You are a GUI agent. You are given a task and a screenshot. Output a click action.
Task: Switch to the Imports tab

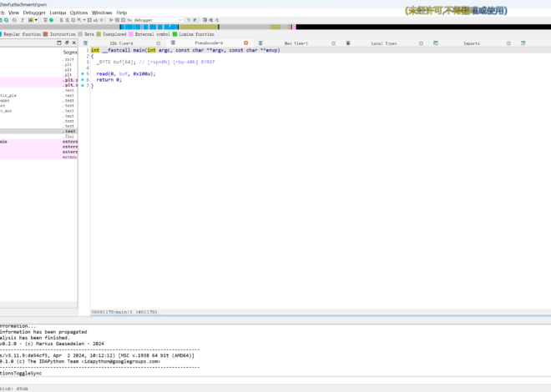tap(472, 43)
